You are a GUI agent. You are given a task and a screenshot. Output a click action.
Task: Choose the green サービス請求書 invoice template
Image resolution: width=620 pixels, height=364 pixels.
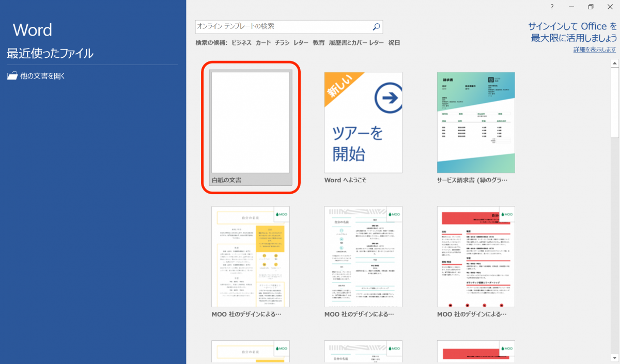click(475, 122)
